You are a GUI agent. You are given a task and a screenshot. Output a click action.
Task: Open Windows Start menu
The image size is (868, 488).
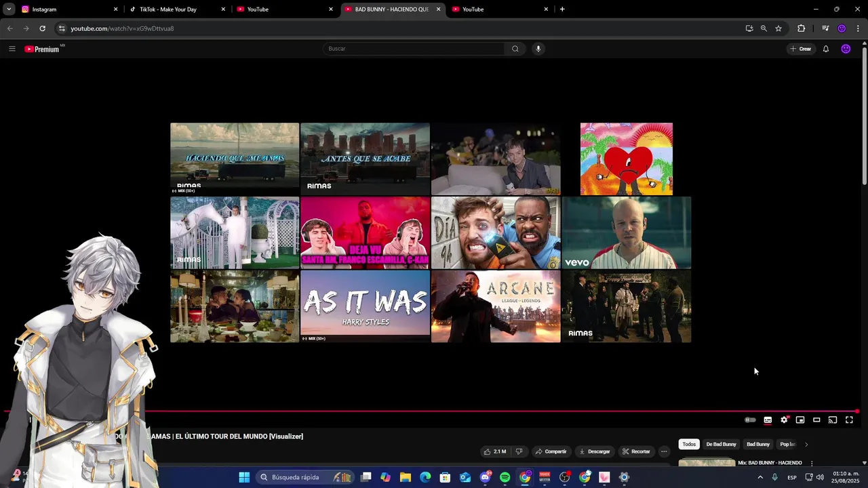(244, 477)
